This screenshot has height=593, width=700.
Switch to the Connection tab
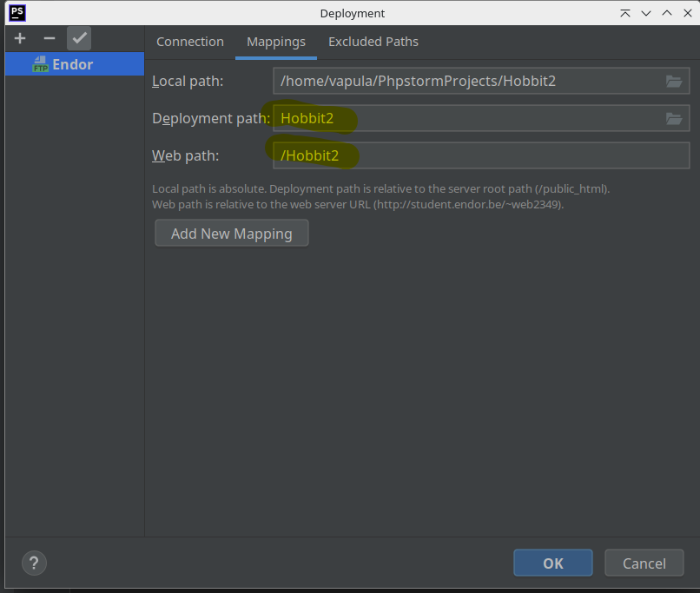pyautogui.click(x=189, y=42)
